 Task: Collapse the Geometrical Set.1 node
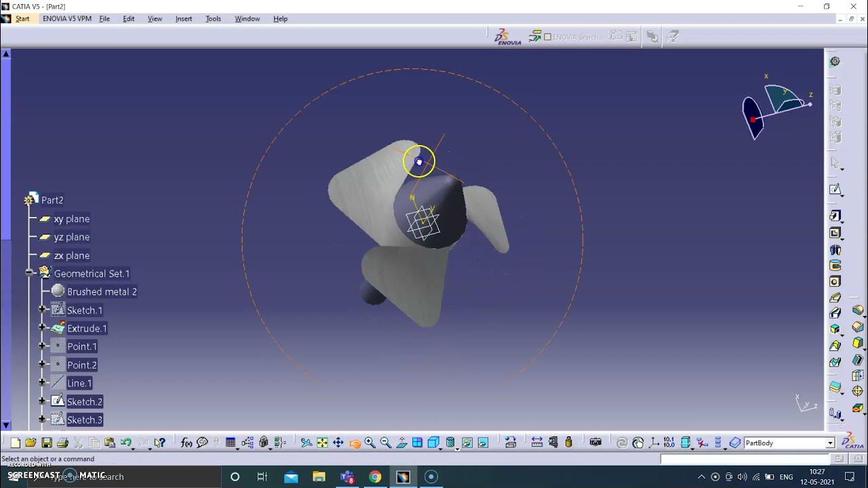29,272
